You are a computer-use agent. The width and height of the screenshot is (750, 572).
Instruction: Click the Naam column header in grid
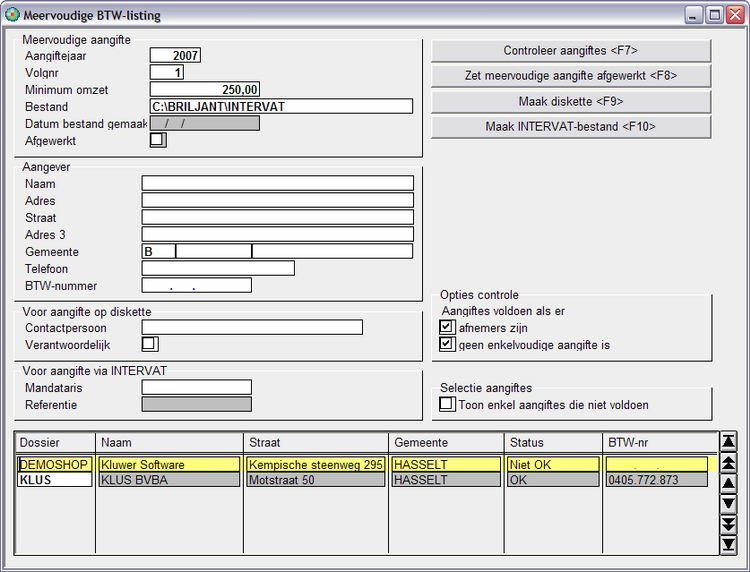[x=170, y=442]
